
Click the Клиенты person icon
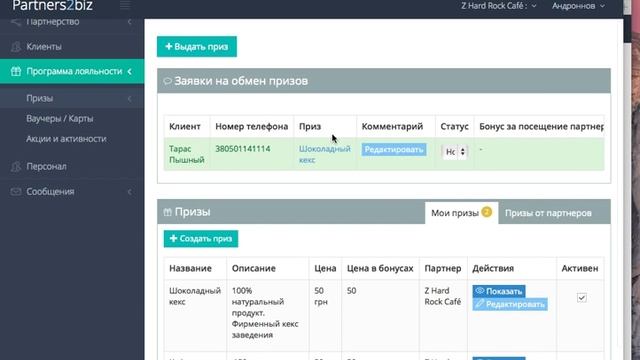[16, 47]
